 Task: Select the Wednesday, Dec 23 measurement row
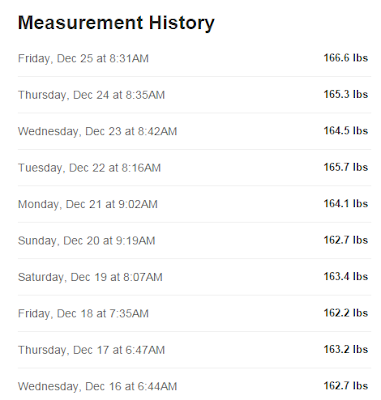pyautogui.click(x=194, y=131)
